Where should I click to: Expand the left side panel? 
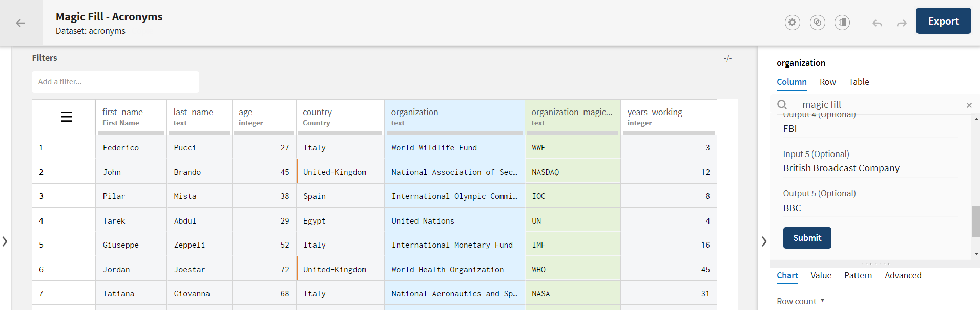5,241
